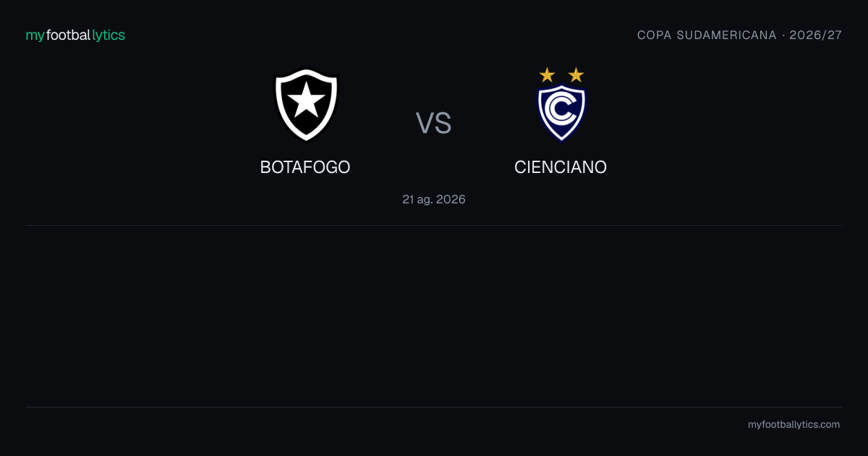
Task: Open the CIENCIANO team name
Action: pos(561,167)
